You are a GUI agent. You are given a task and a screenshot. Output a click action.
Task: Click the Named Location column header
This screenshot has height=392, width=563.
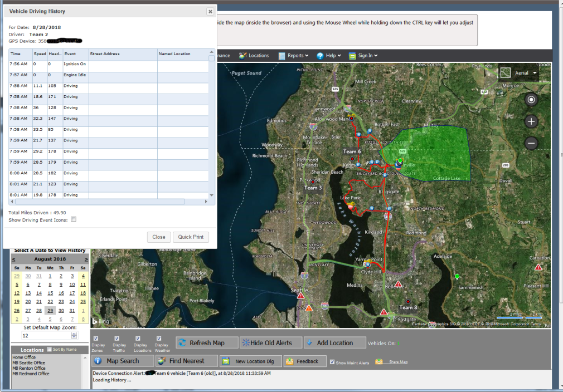tap(183, 54)
